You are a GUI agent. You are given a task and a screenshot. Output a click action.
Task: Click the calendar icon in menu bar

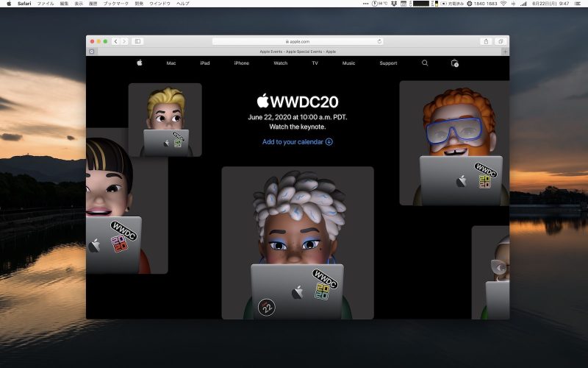coord(404,4)
